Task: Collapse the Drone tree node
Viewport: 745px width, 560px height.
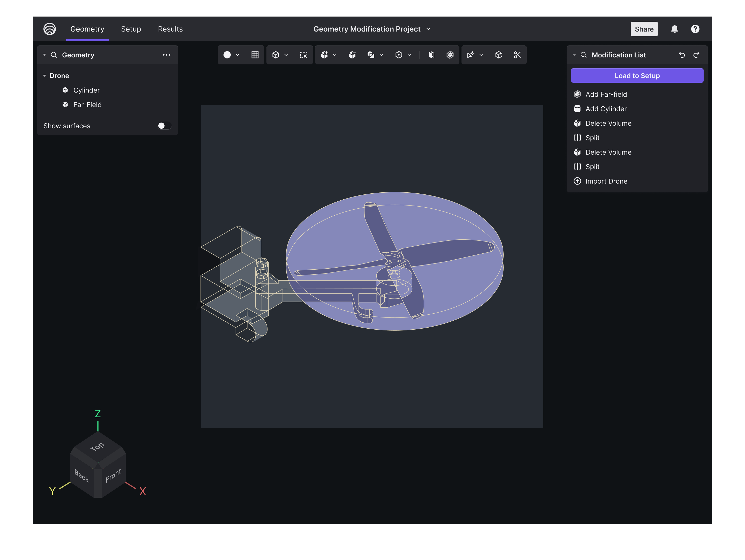Action: click(x=44, y=76)
